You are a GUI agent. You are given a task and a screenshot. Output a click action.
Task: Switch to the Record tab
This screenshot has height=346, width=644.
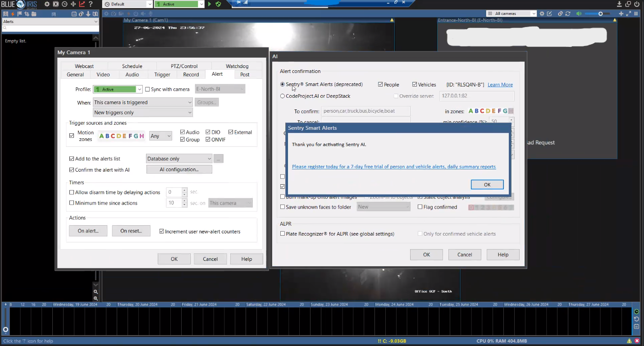tap(191, 75)
